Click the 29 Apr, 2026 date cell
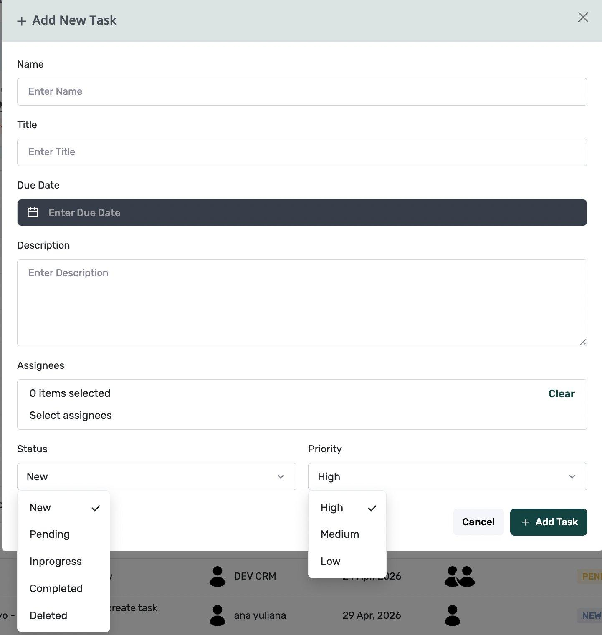Viewport: 602px width, 635px height. pyautogui.click(x=371, y=616)
